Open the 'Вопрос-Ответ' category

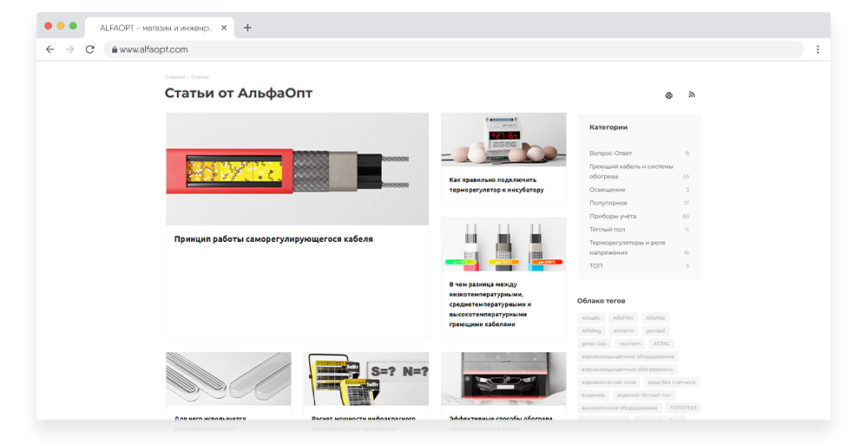pos(610,153)
